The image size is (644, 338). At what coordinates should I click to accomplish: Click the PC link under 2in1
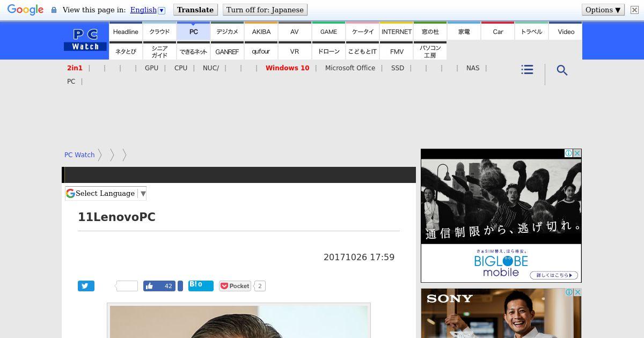click(71, 82)
